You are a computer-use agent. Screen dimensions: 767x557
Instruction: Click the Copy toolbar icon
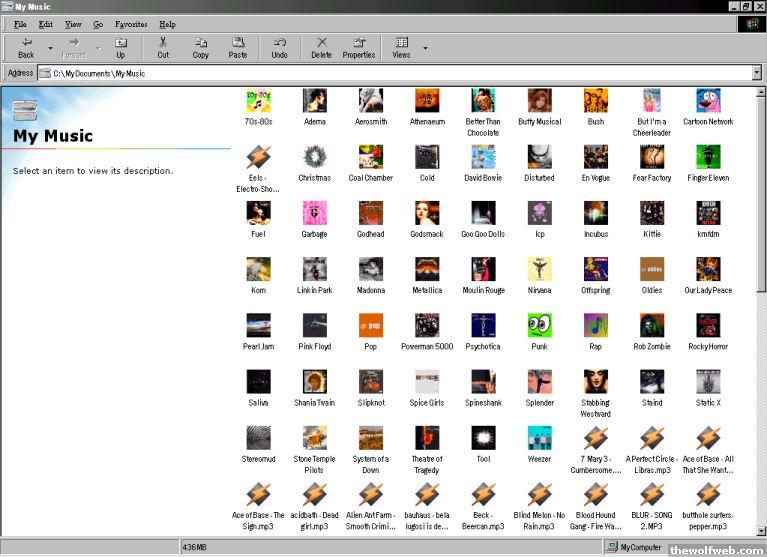point(200,47)
